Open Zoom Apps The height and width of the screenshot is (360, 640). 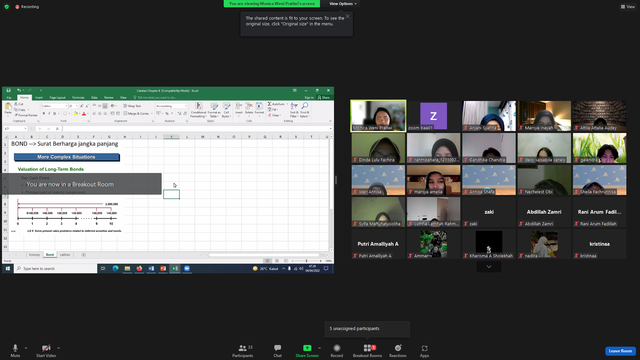[424, 350]
